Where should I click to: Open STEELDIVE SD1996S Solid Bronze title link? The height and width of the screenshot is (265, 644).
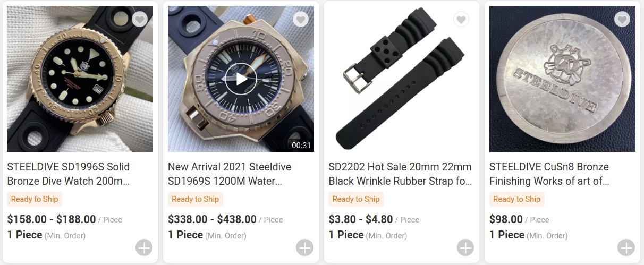(69, 174)
